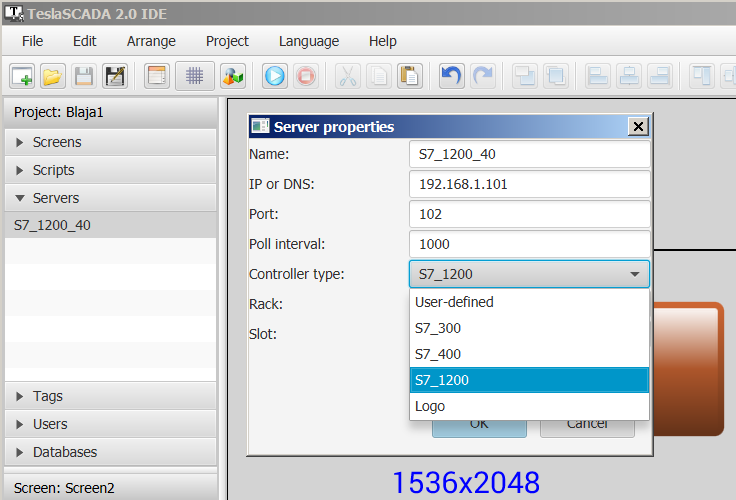Click the send to back icon
The height and width of the screenshot is (500, 736).
[x=556, y=76]
